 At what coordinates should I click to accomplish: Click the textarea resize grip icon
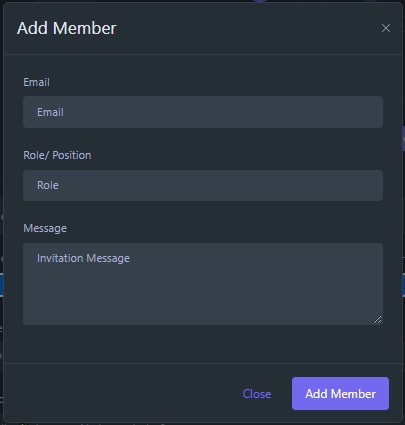pyautogui.click(x=377, y=319)
